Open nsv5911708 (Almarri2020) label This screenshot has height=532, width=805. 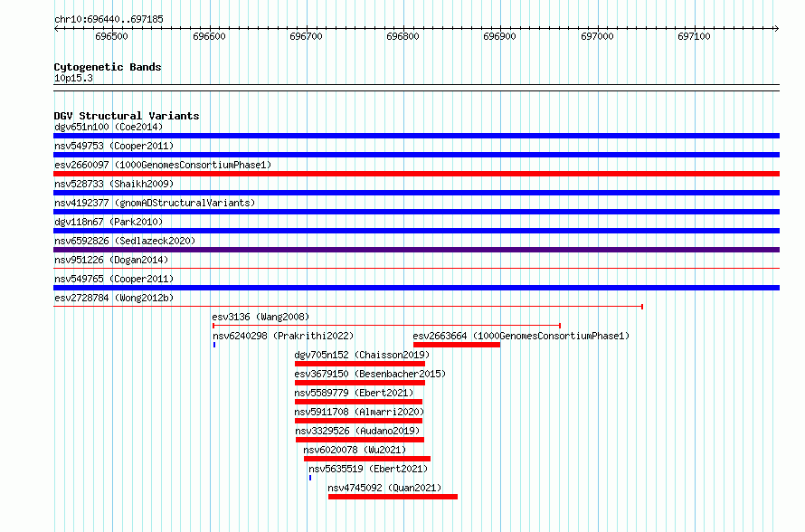pos(359,412)
